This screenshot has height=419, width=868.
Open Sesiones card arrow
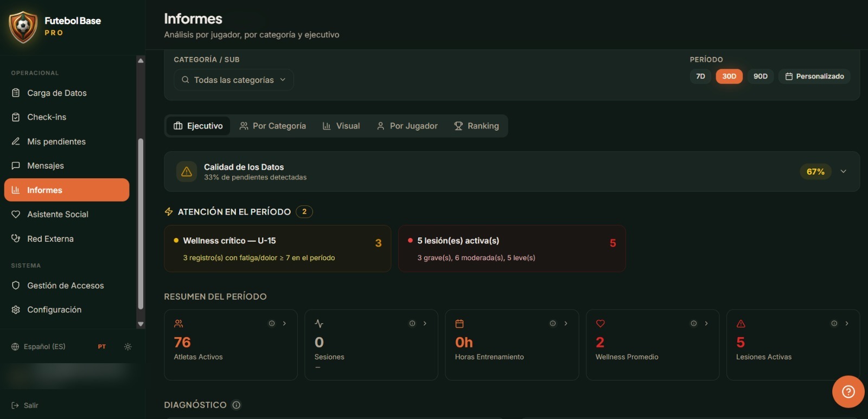tap(425, 324)
